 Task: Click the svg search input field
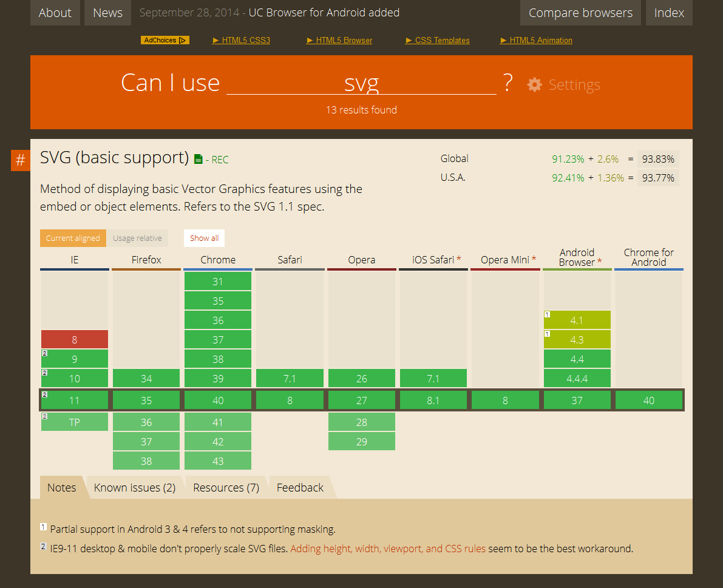point(362,83)
